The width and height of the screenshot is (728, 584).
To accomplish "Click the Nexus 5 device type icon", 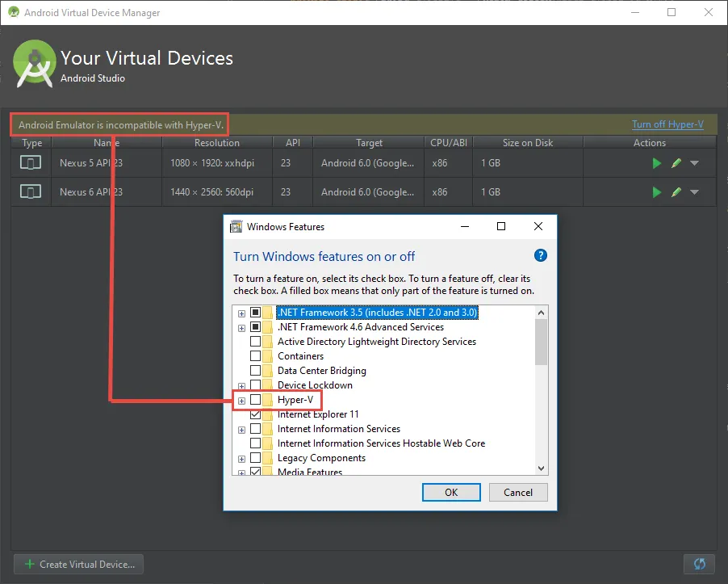I will (x=31, y=162).
